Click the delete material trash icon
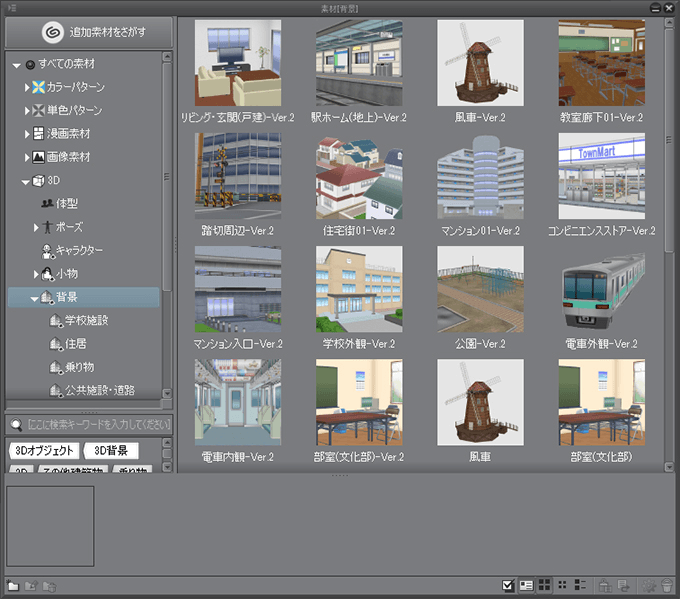Screen dimensions: 680x599 pos(668,585)
